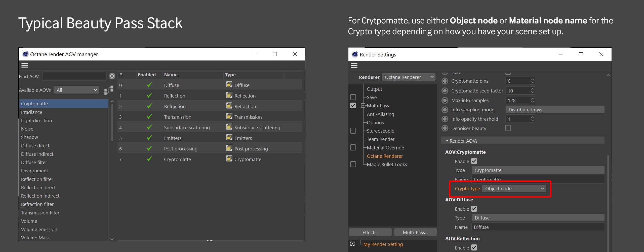Viewport: 644px width, 252px height.
Task: Uncheck Enable under AOV:Cryptomatte
Action: click(x=474, y=161)
